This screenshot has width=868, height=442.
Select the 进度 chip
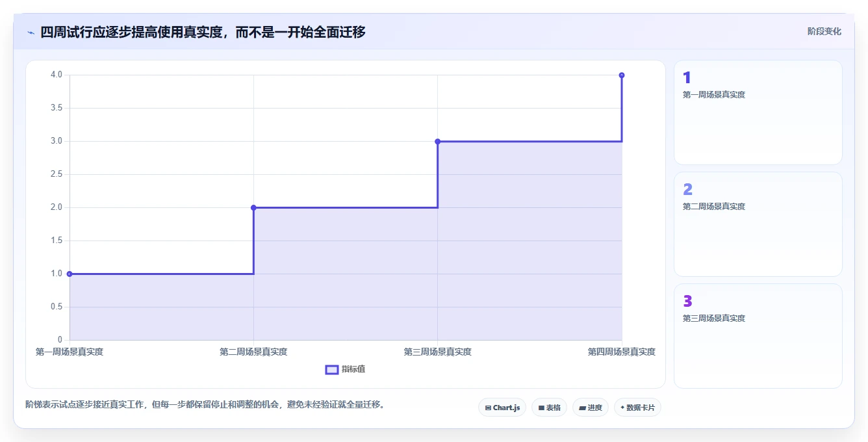pos(590,408)
